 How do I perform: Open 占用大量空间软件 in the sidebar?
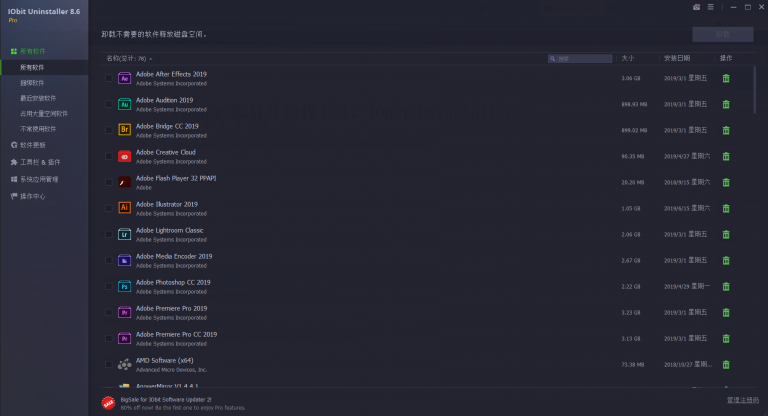[44, 114]
